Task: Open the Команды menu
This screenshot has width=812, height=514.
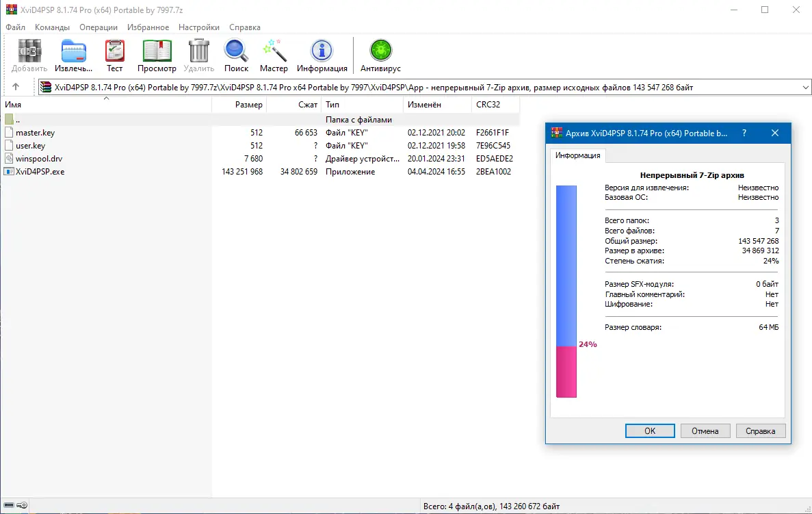Action: [x=52, y=27]
